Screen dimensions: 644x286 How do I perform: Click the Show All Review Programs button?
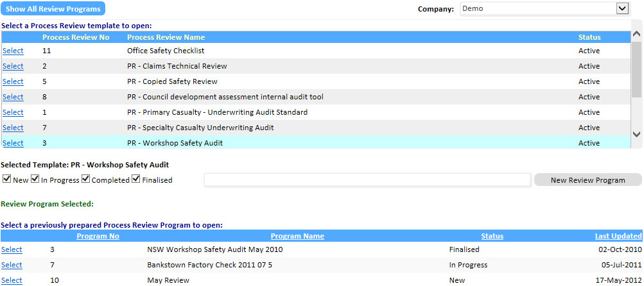click(x=53, y=8)
